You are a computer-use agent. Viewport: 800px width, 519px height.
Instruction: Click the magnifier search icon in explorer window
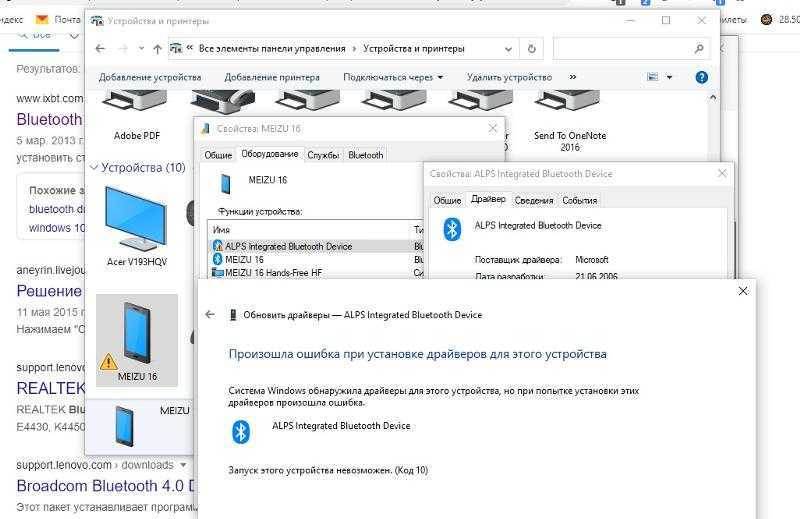(699, 49)
